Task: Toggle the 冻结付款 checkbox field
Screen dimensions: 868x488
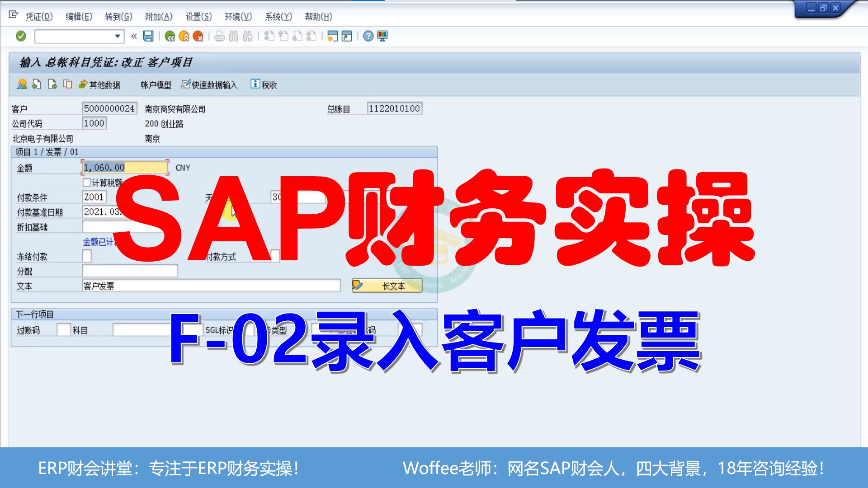Action: pyautogui.click(x=87, y=256)
